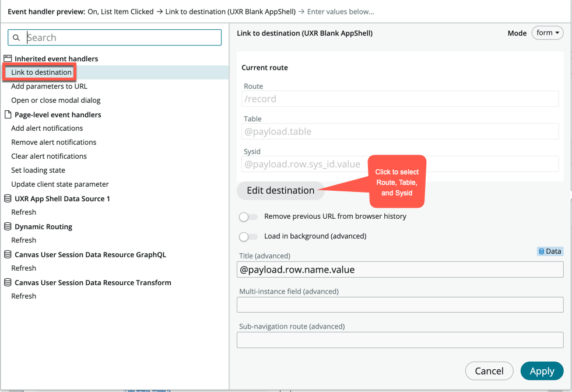Viewport: 572px width, 392px height.
Task: Click the database icon beside UXR App Shell Data Source 1
Action: coord(7,198)
